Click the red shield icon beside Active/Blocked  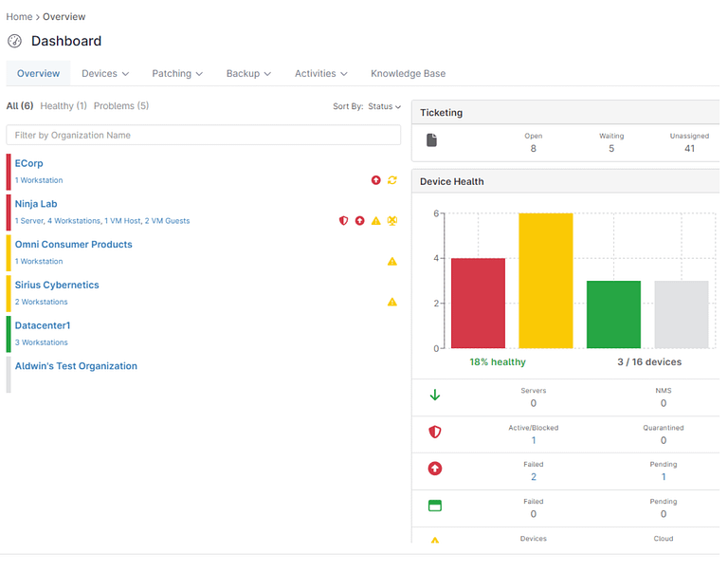(435, 433)
